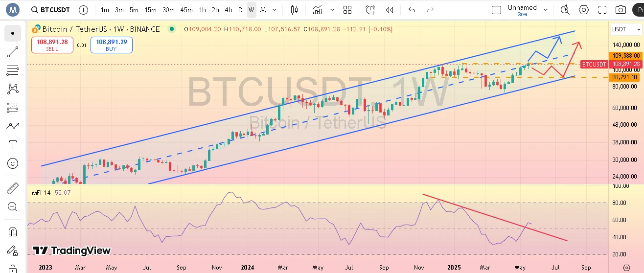Click the BTCUSDT red price scale tag

click(x=594, y=64)
